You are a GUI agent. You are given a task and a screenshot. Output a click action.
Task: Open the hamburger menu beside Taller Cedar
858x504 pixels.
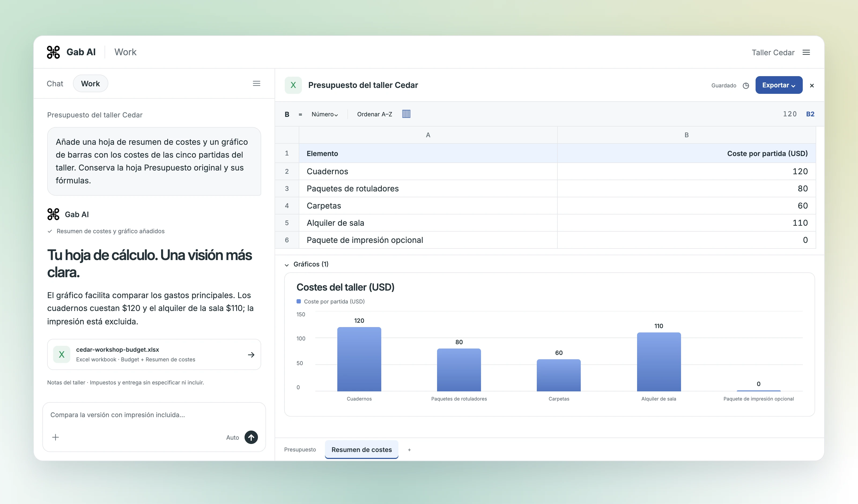806,53
